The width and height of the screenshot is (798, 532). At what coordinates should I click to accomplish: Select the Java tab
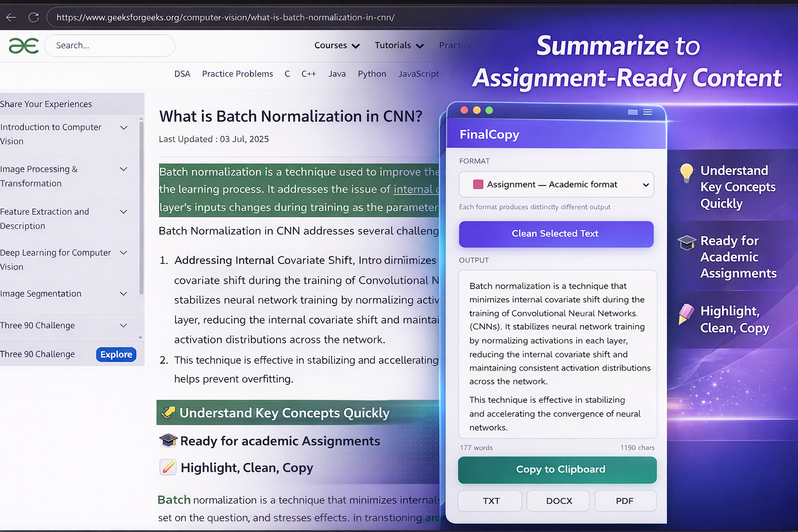click(337, 74)
